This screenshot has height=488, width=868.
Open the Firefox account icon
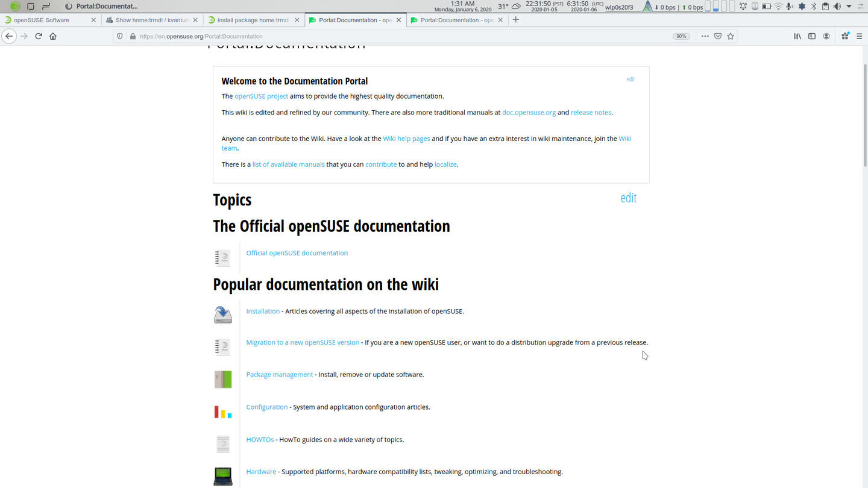coord(826,36)
